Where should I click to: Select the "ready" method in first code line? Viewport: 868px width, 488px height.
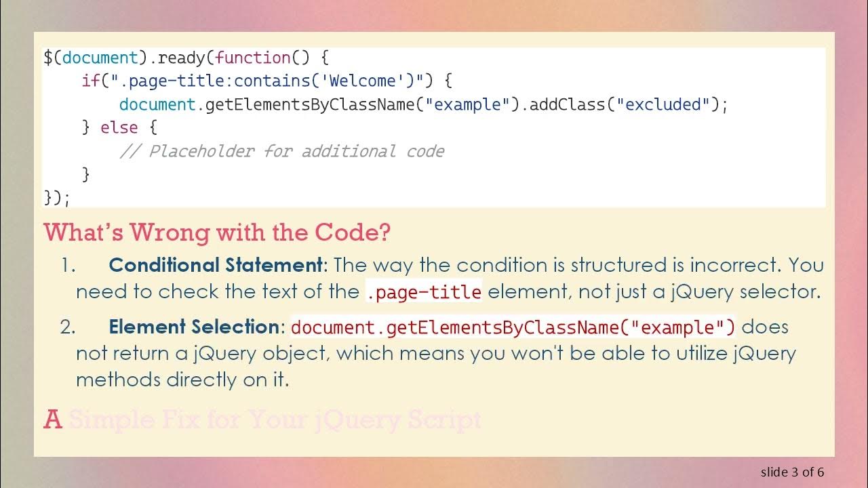click(181, 58)
